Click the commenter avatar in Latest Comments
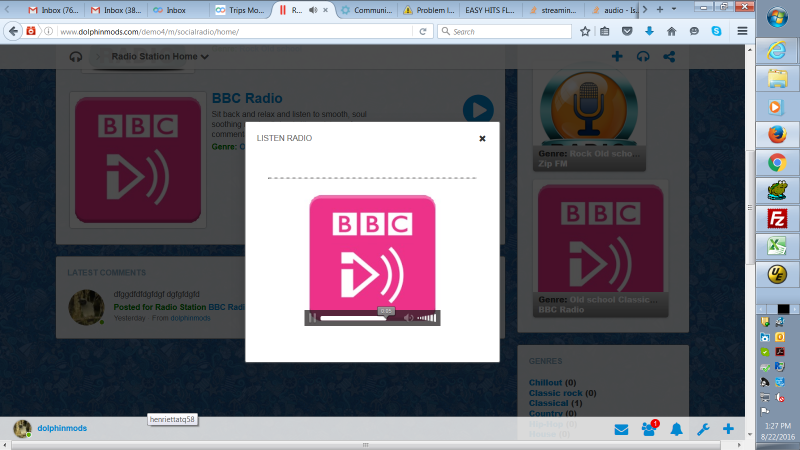Screen dimensions: 800x450 (x=86, y=307)
